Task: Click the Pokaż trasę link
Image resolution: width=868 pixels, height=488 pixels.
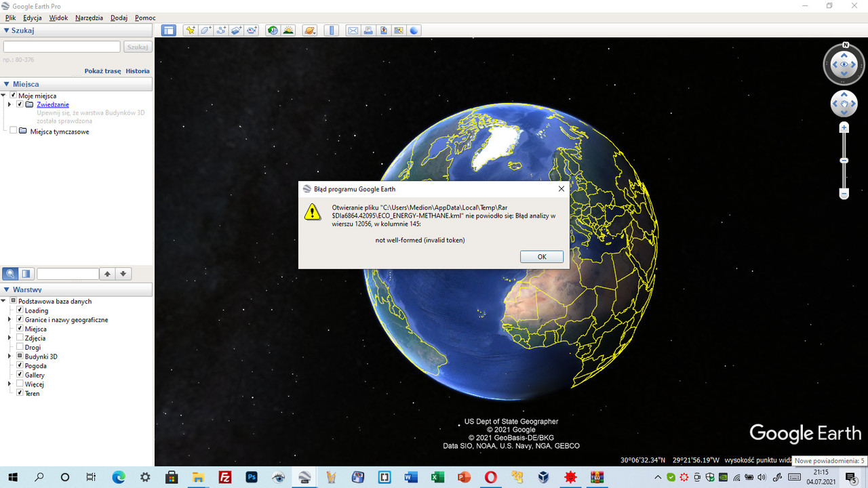Action: tap(102, 70)
